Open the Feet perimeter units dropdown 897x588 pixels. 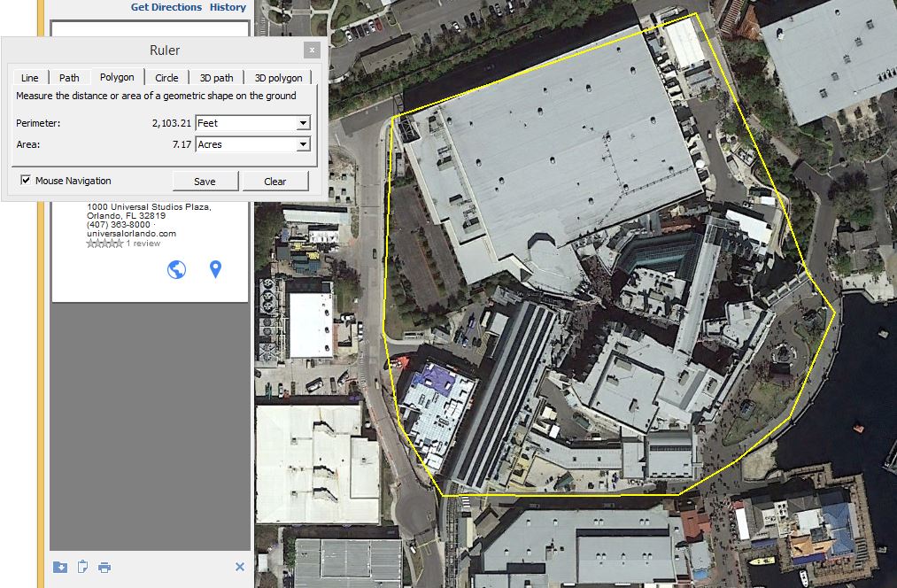(303, 123)
